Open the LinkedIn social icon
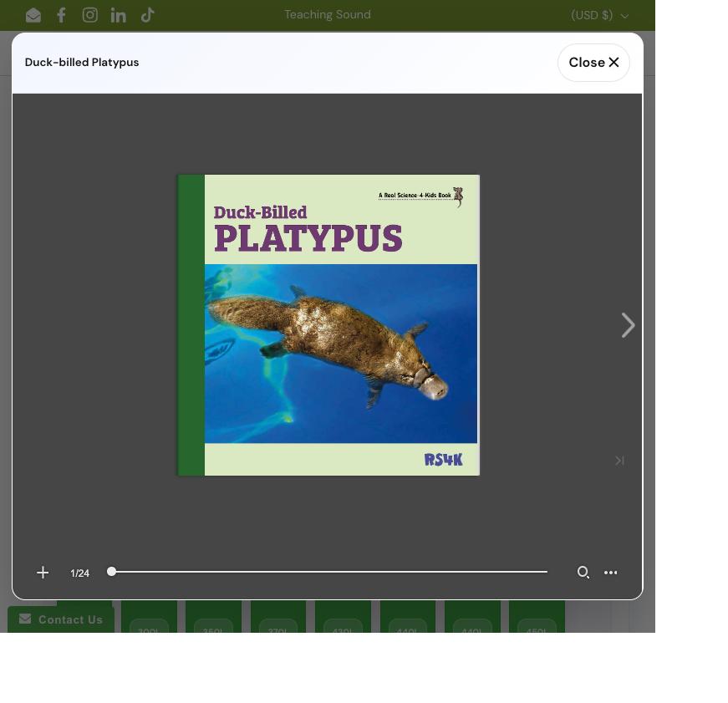The height and width of the screenshot is (703, 728). [x=119, y=15]
